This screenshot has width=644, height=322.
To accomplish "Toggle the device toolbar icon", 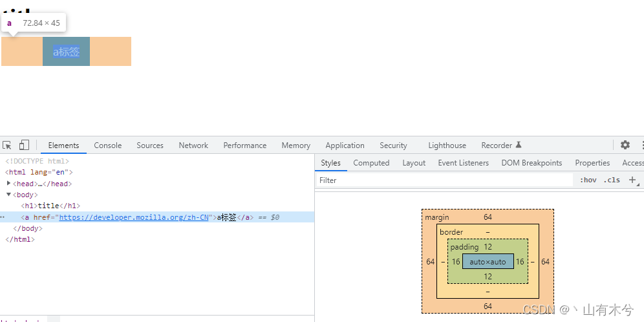I will pos(24,145).
